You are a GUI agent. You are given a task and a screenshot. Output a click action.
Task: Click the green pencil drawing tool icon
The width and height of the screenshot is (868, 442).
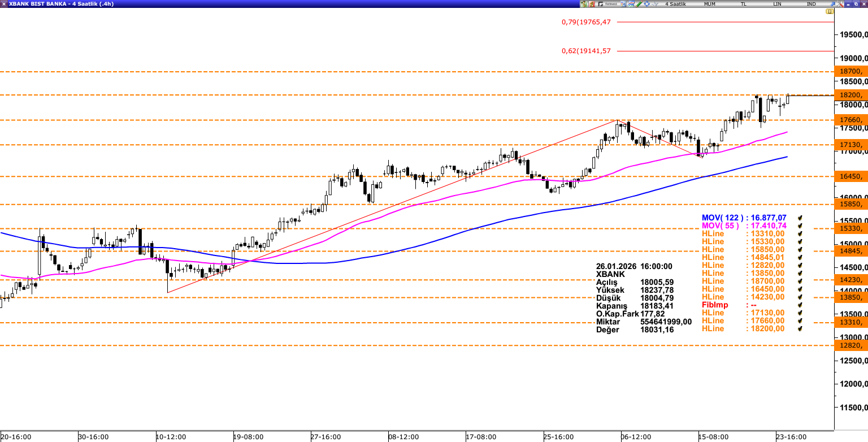[639, 4]
